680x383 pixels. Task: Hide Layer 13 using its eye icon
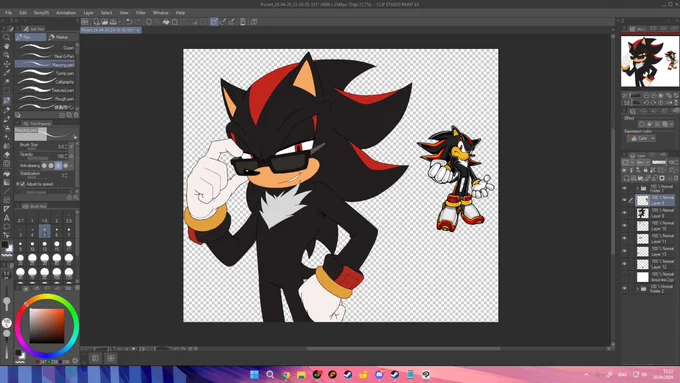click(624, 251)
